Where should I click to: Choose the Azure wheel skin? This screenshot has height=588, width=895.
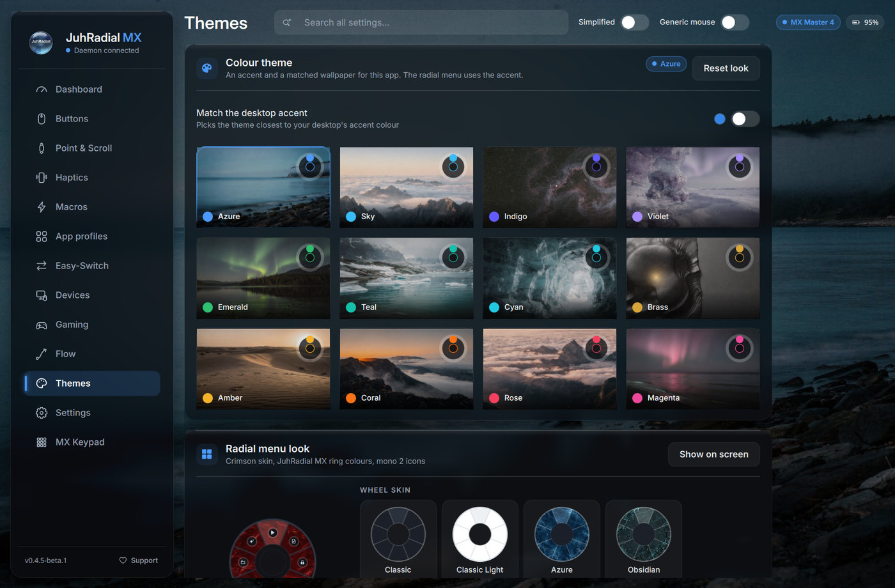562,539
